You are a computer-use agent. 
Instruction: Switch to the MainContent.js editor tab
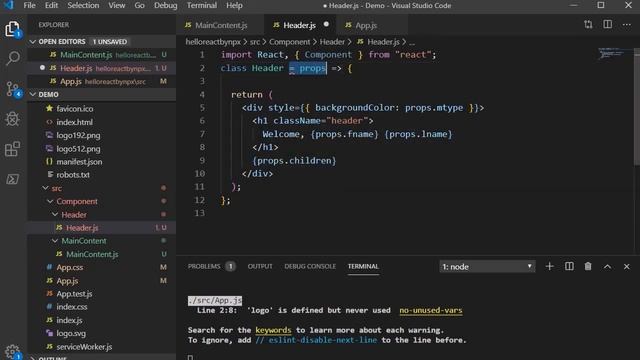[x=221, y=25]
